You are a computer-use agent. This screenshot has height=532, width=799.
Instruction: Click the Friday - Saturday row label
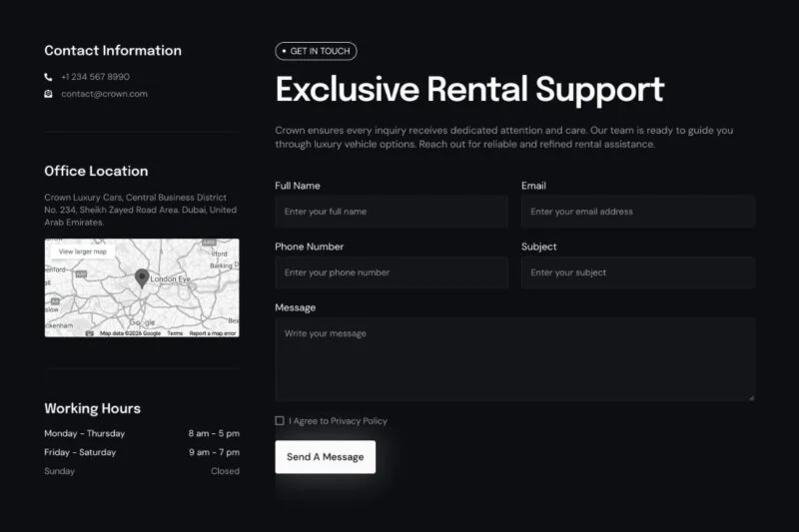tap(80, 452)
